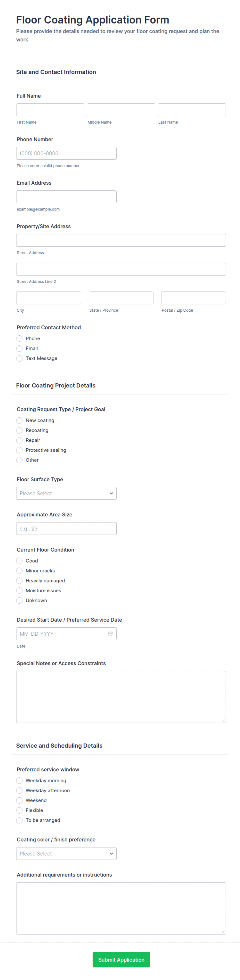Choose Text Message contact option
The image size is (240, 980).
click(x=19, y=358)
